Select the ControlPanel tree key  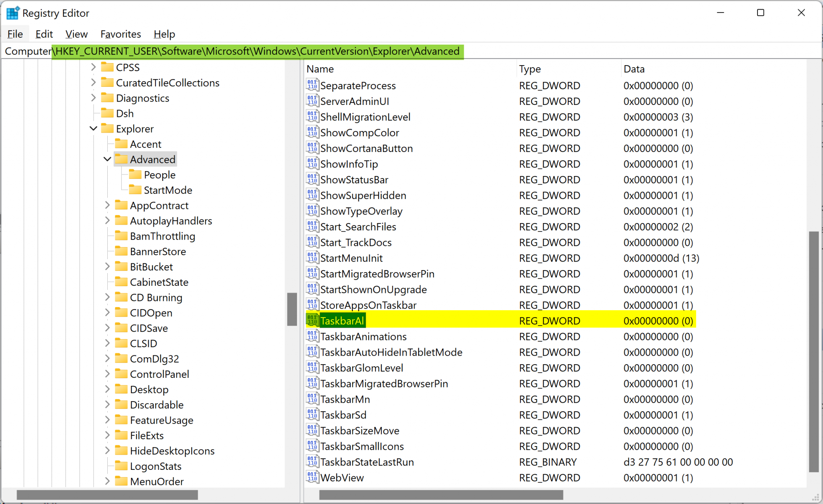pyautogui.click(x=160, y=374)
